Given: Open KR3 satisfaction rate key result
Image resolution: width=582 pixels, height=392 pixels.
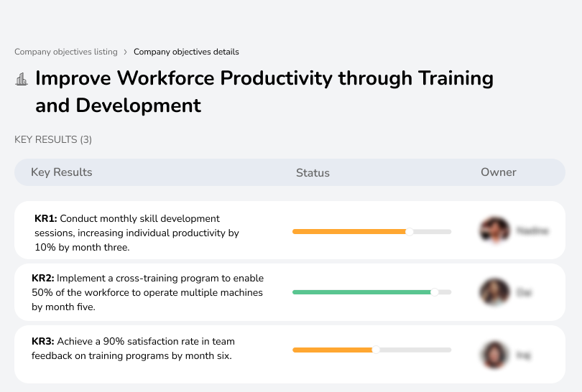Looking at the screenshot, I should pyautogui.click(x=133, y=349).
